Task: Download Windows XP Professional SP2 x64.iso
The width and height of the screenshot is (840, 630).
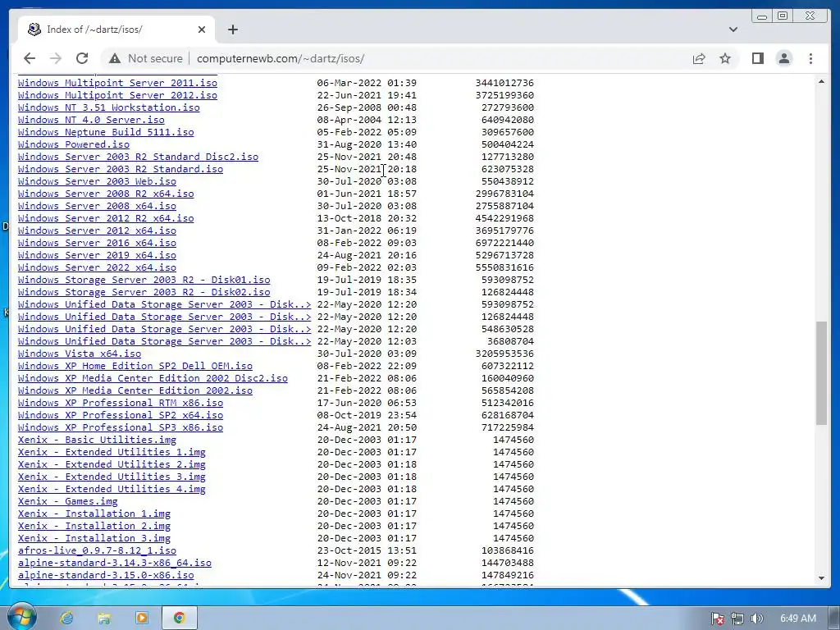Action: pos(121,415)
